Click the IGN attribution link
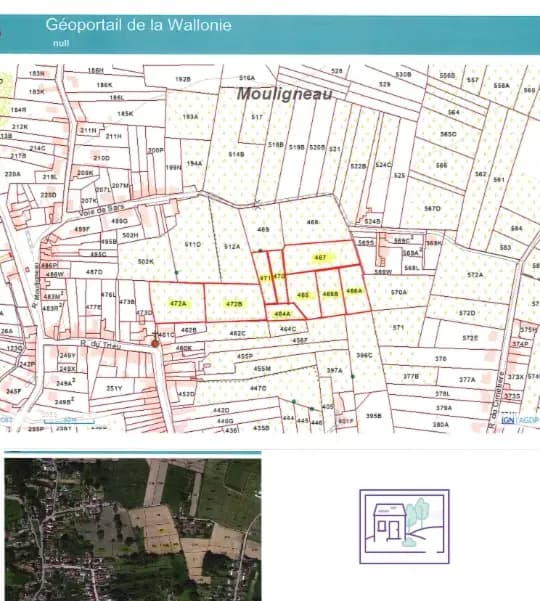This screenshot has width=540, height=601. pos(508,420)
